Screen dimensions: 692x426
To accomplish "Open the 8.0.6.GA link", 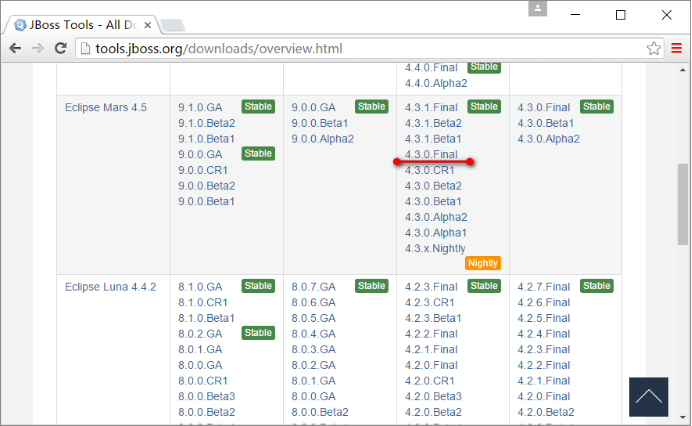I will [313, 303].
